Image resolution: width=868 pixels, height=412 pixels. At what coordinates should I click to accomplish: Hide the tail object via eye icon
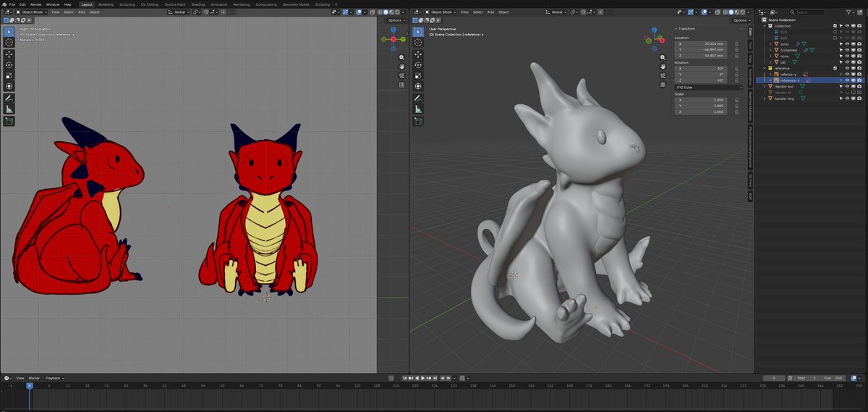[848, 62]
